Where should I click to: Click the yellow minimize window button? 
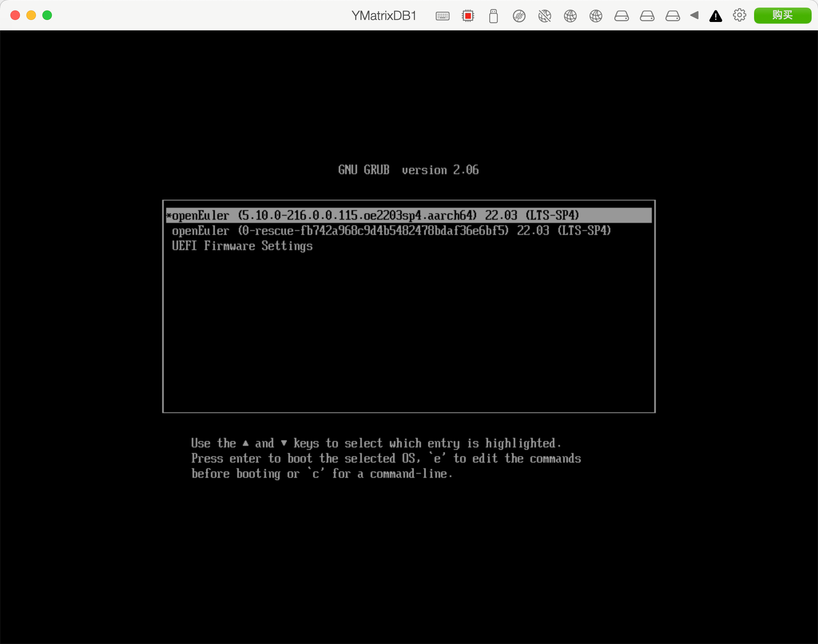pos(31,15)
